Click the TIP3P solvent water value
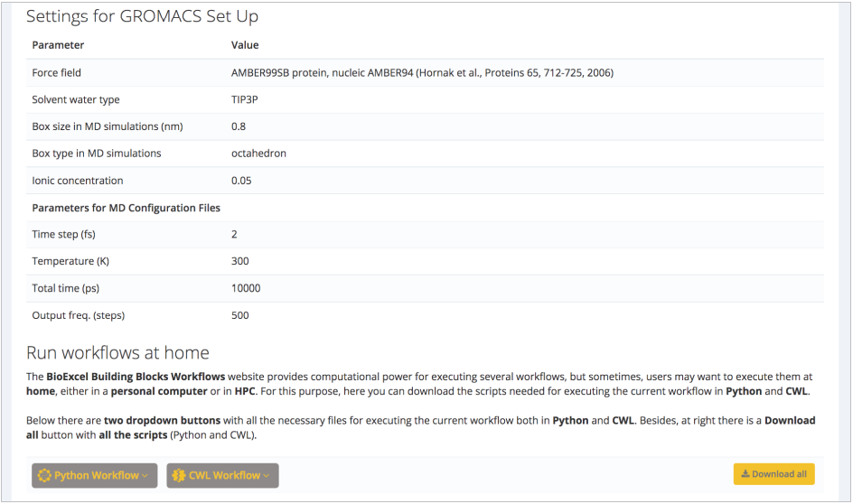 pyautogui.click(x=246, y=99)
